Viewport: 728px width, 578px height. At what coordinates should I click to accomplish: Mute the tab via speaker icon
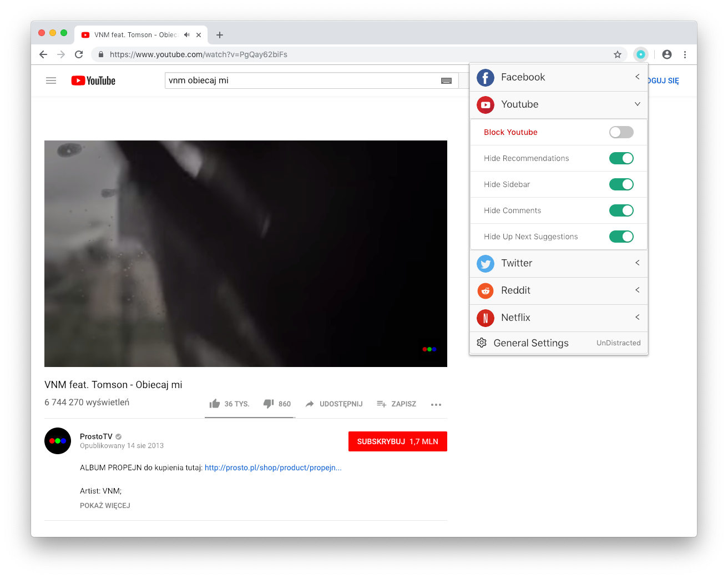tap(187, 34)
